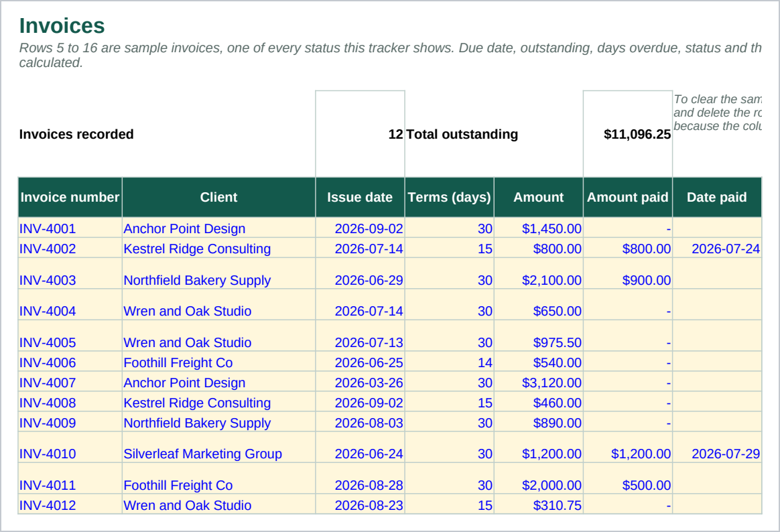
Task: Select cell INV-4003
Action: (70, 273)
